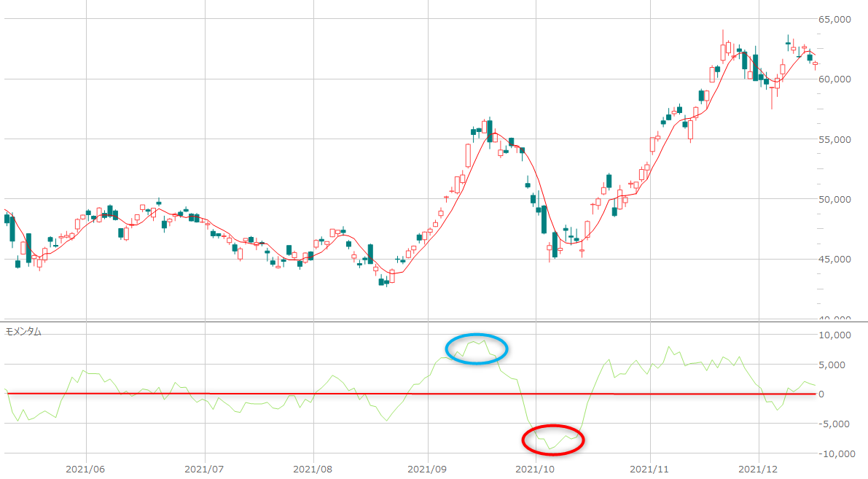Image resolution: width=868 pixels, height=479 pixels.
Task: Select the 2021/08 date axis label
Action: pos(313,470)
